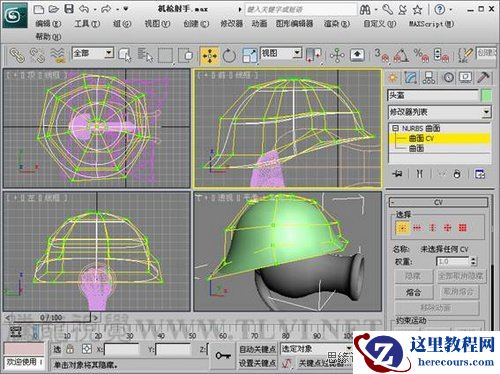Open file using the folder icon
The height and width of the screenshot is (374, 500).
point(54,9)
